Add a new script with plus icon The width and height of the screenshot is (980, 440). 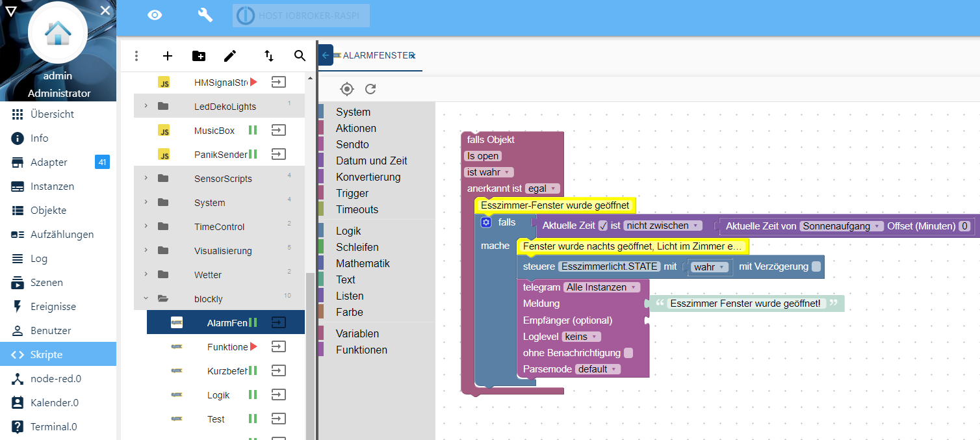(x=168, y=56)
